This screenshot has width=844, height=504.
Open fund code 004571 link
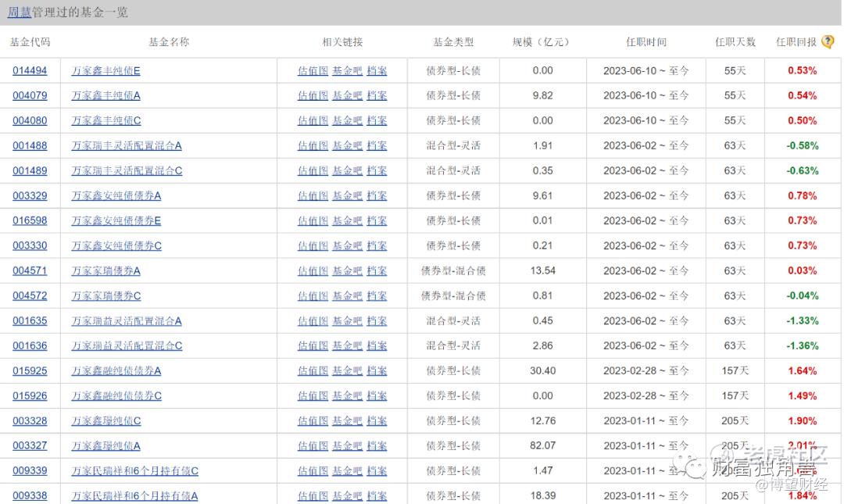point(30,271)
